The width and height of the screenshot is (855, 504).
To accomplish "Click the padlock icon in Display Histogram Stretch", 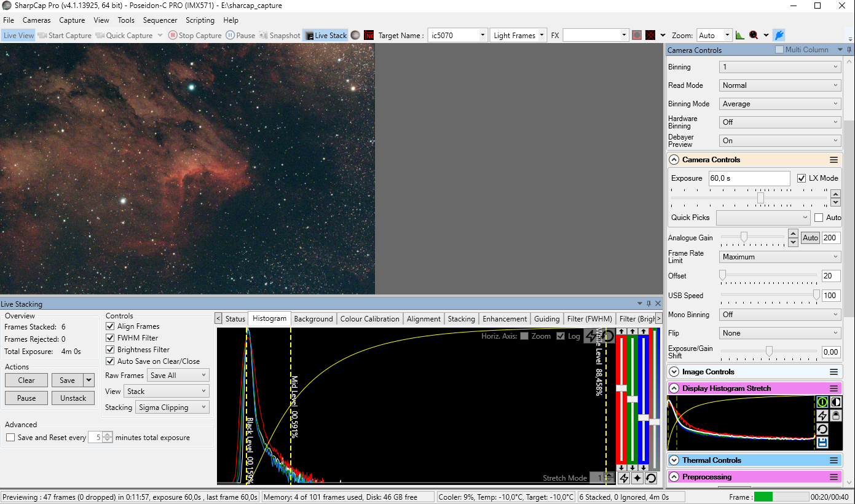I will pos(836,416).
